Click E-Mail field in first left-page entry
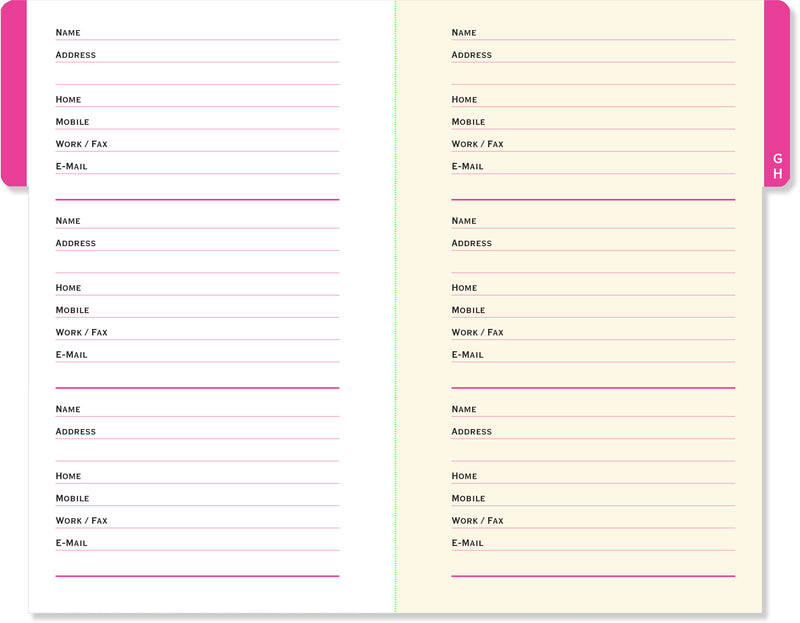The height and width of the screenshot is (623, 800). pos(210,166)
